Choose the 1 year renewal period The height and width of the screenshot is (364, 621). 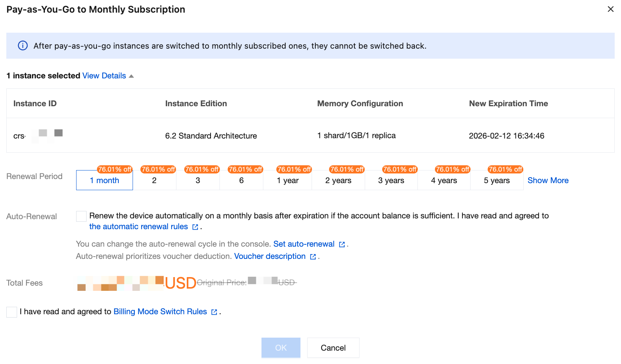pyautogui.click(x=287, y=181)
